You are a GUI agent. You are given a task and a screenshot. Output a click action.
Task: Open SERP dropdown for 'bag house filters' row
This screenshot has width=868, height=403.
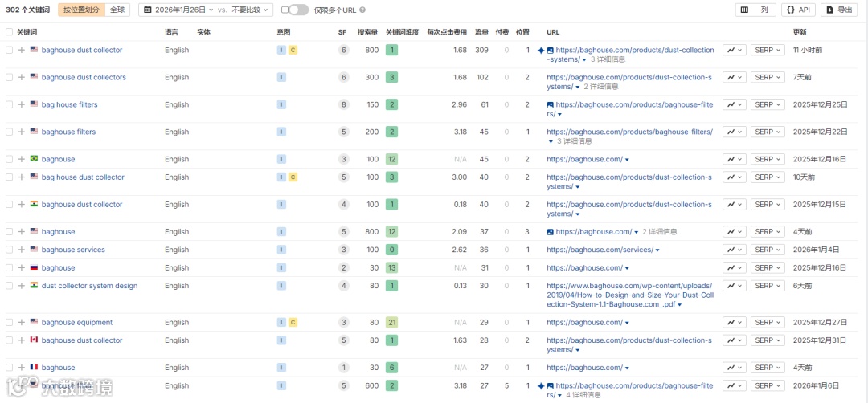(768, 104)
